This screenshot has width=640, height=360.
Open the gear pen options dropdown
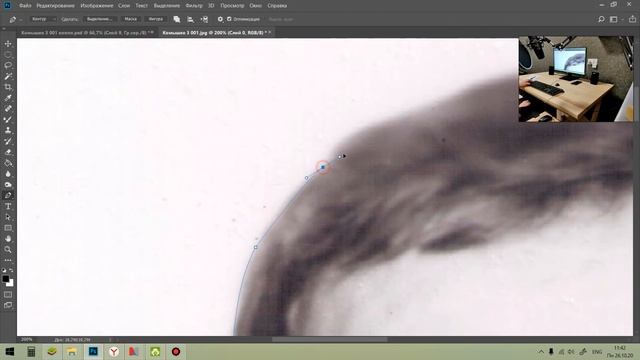(220, 19)
